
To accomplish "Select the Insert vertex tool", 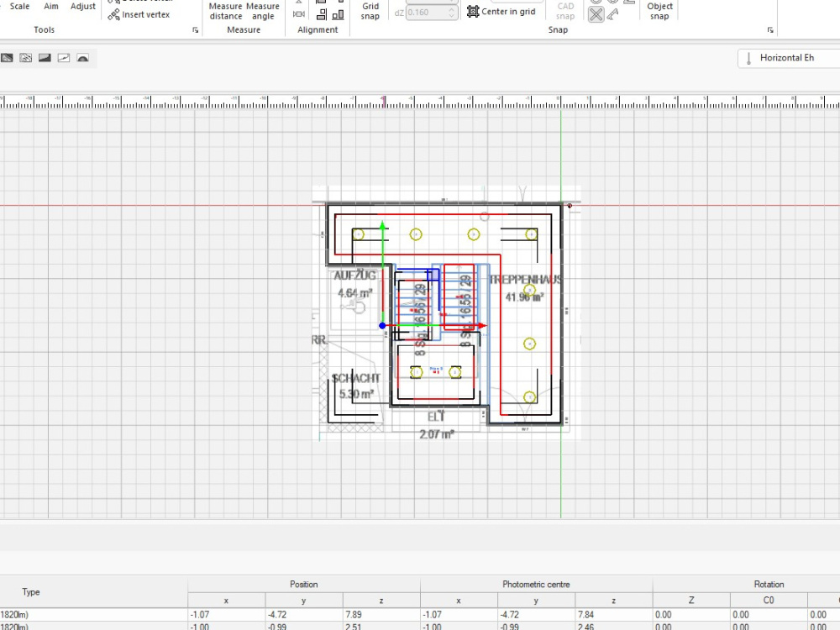I will tap(139, 14).
